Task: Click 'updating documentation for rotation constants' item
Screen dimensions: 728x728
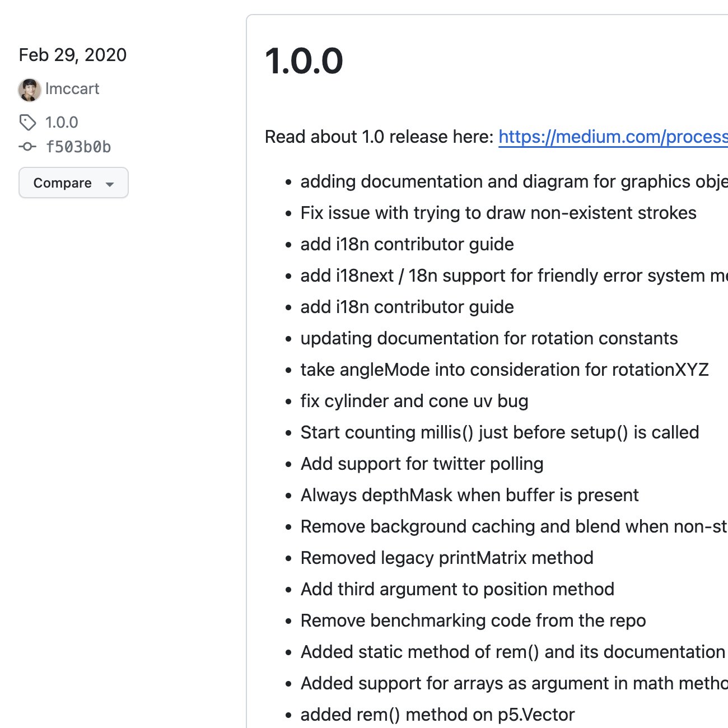Action: click(x=489, y=338)
